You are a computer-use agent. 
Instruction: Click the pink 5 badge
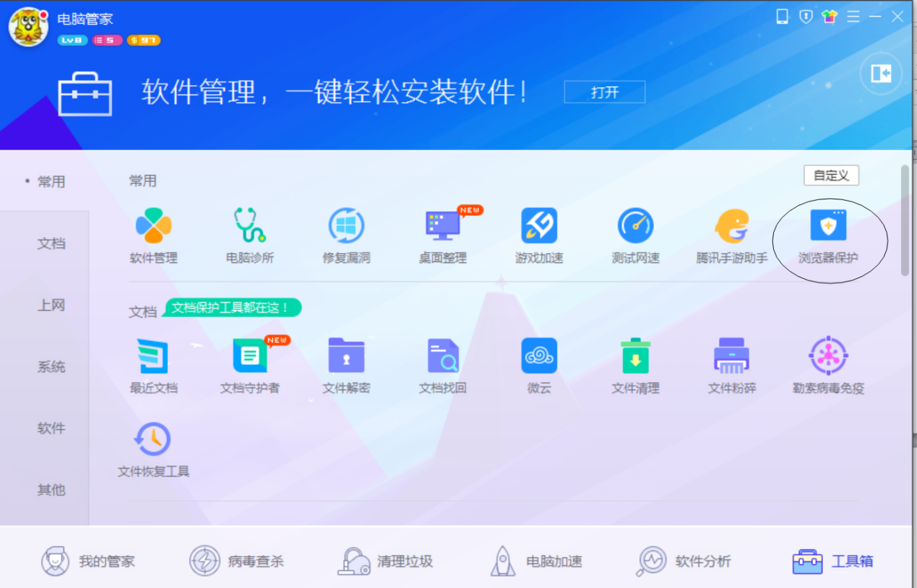[108, 40]
